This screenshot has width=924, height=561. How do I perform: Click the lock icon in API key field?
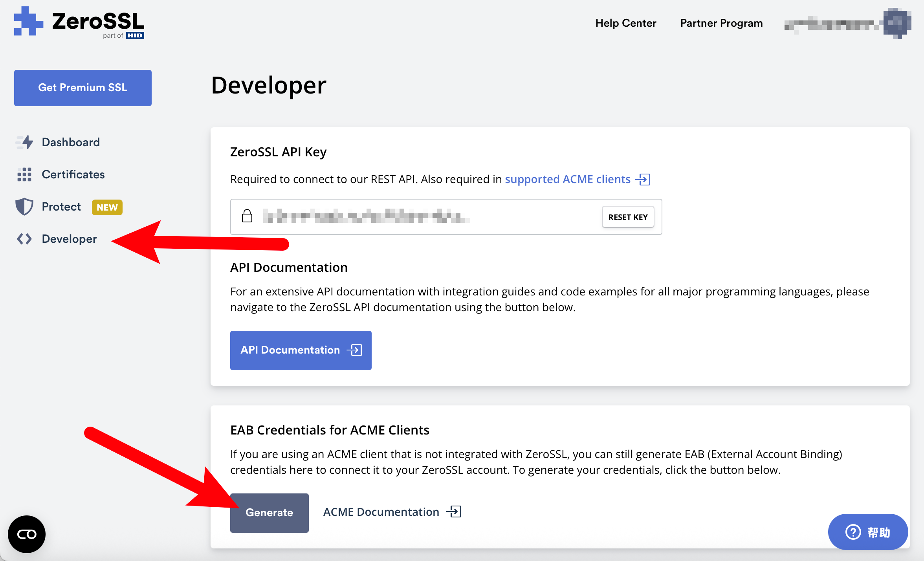247,216
